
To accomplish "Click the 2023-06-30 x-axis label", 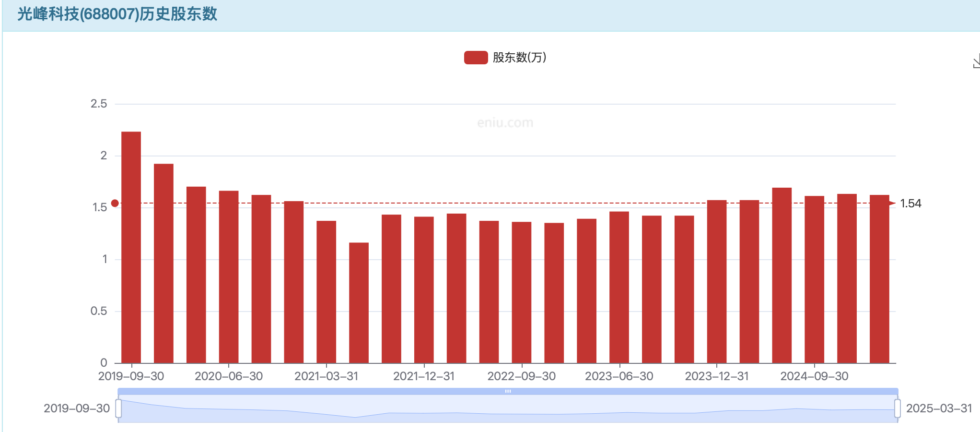I will pyautogui.click(x=619, y=376).
